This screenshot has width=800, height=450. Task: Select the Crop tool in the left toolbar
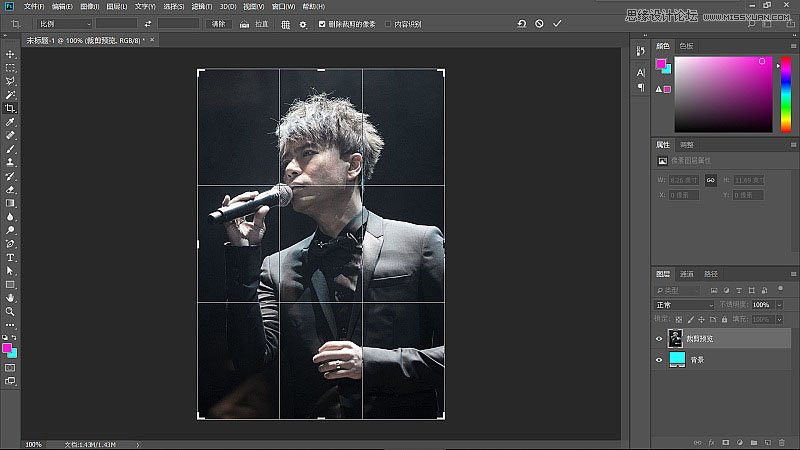coord(10,108)
